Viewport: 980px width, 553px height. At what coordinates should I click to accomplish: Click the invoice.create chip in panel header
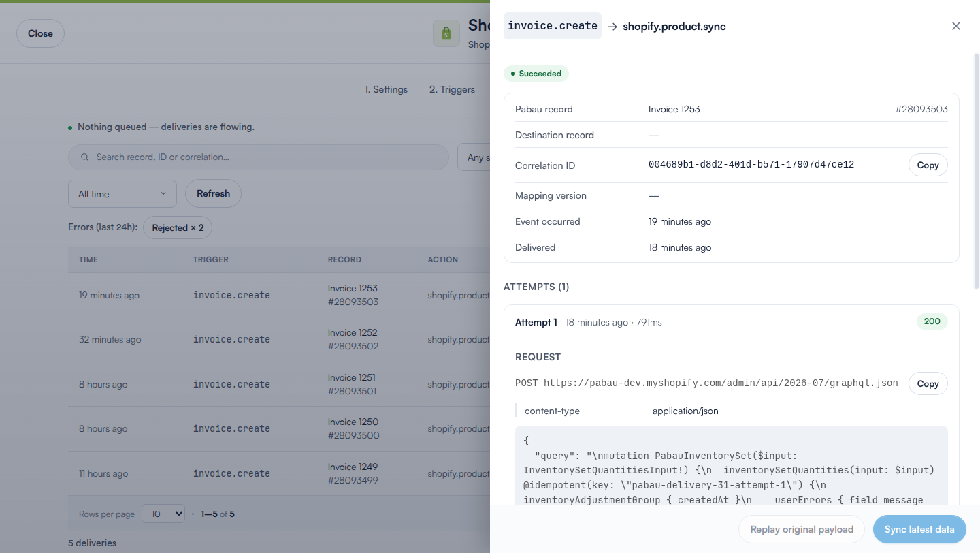point(553,26)
